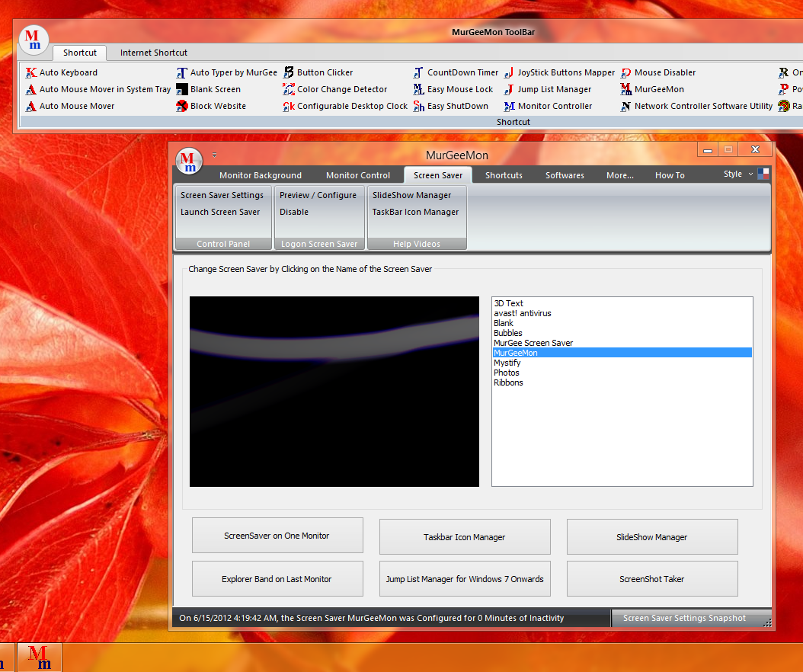Click the Blank Screen shortcut icon
The width and height of the screenshot is (803, 672).
click(182, 90)
